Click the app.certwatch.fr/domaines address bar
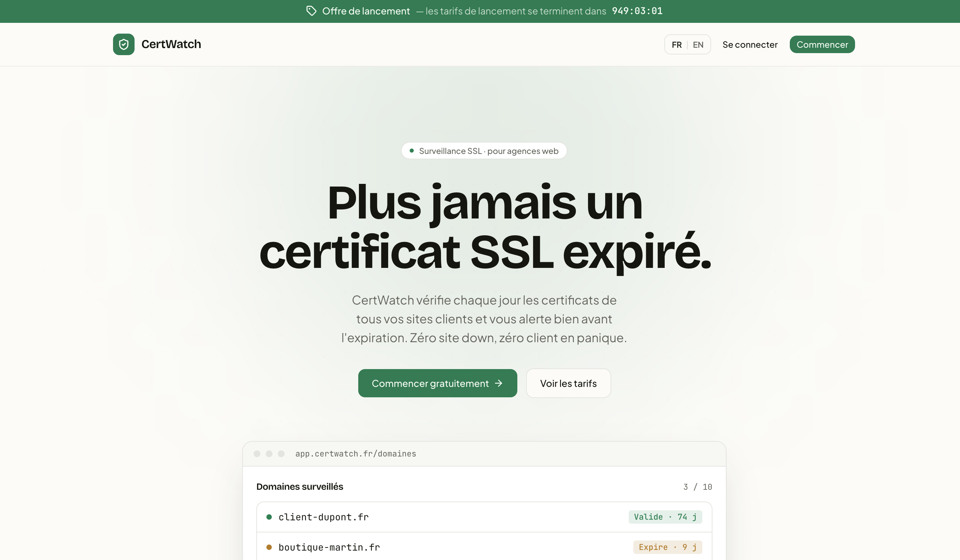Screen dimensions: 960x560 pyautogui.click(x=356, y=454)
